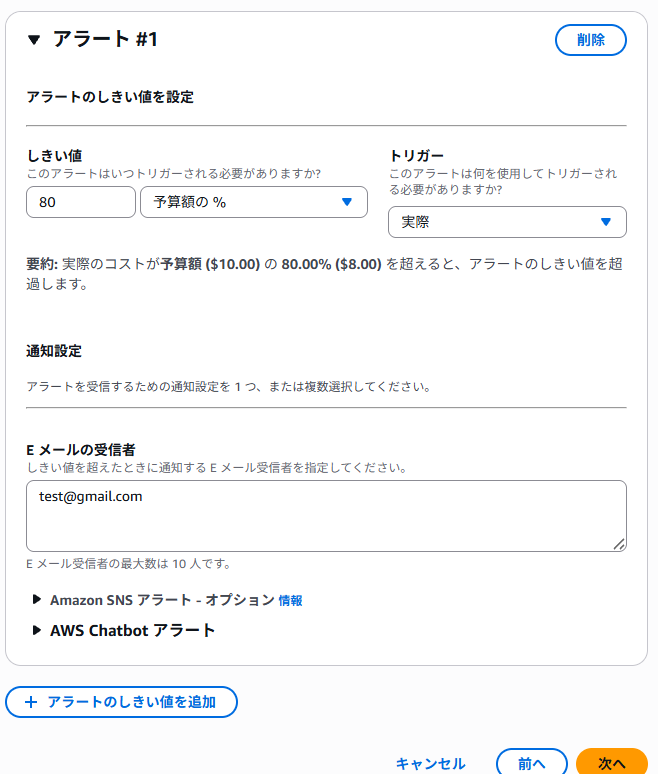Go back with the 前へ button
This screenshot has height=774, width=658.
[532, 763]
